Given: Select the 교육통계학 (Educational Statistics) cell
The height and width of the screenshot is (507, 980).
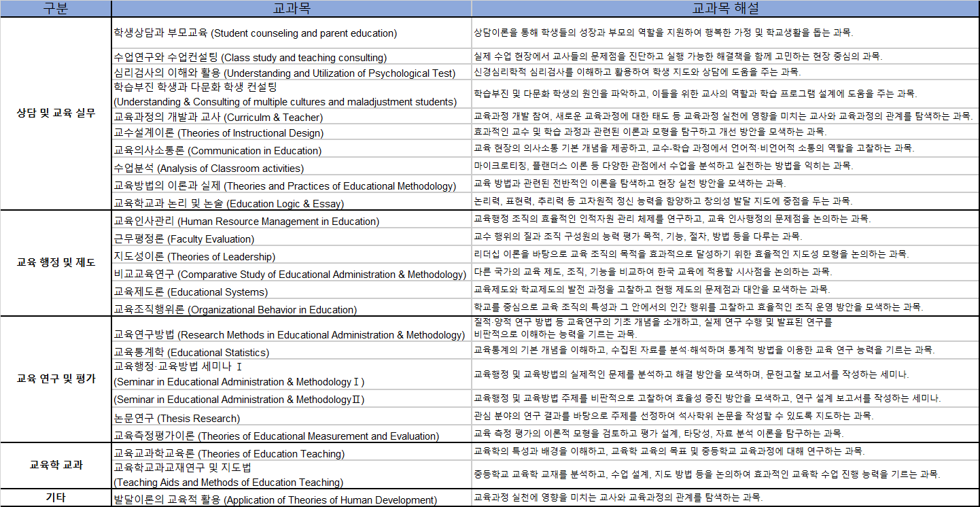Looking at the screenshot, I should point(191,352).
